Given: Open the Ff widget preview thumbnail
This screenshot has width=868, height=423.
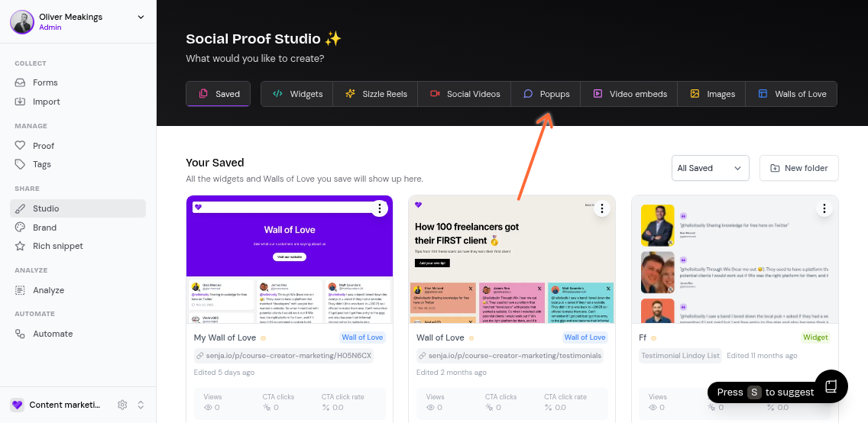Looking at the screenshot, I should [735, 260].
